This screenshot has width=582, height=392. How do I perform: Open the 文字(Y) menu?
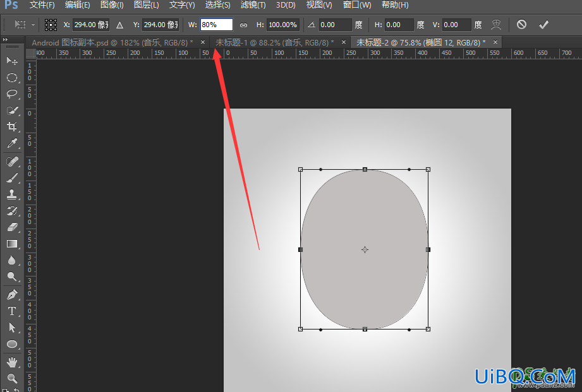pyautogui.click(x=182, y=5)
